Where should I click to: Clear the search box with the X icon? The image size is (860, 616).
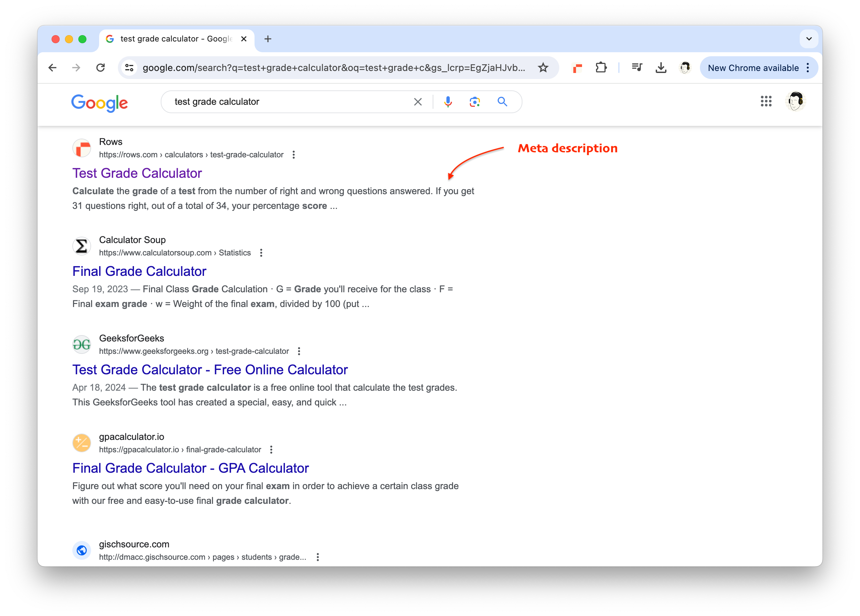click(x=418, y=101)
